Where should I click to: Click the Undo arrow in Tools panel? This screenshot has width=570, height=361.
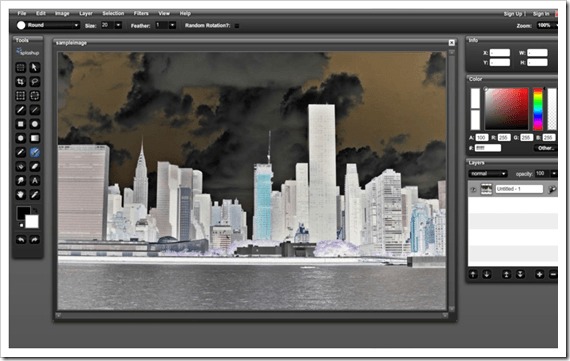point(21,240)
